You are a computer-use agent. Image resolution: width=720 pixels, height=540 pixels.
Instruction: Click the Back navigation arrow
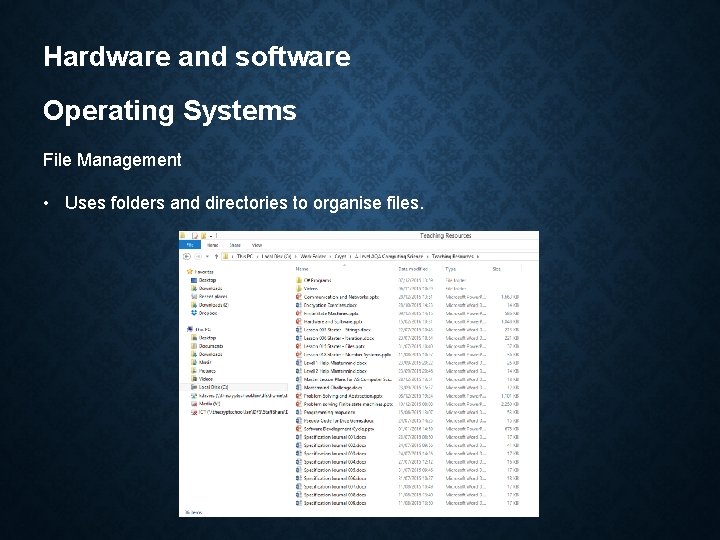(187, 256)
